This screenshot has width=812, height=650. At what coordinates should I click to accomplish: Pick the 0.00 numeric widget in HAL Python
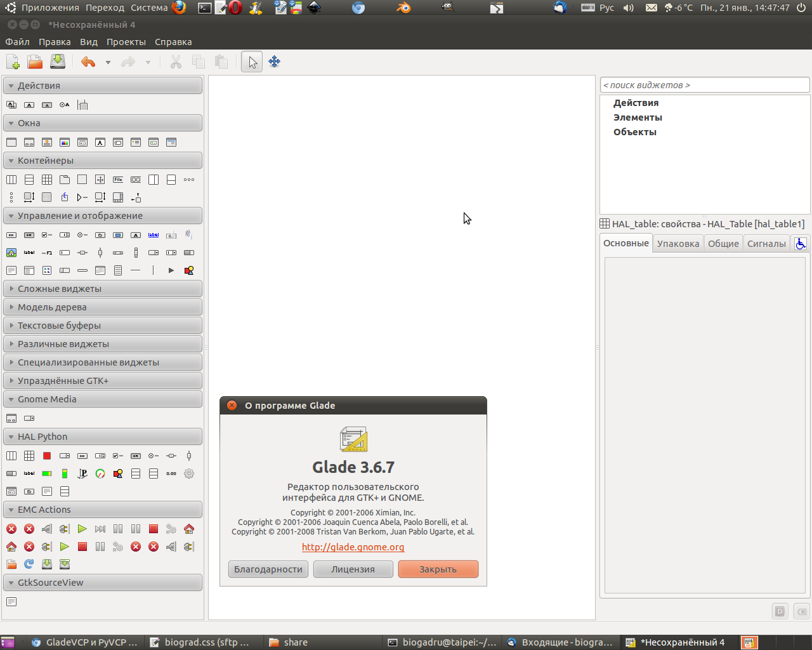171,474
